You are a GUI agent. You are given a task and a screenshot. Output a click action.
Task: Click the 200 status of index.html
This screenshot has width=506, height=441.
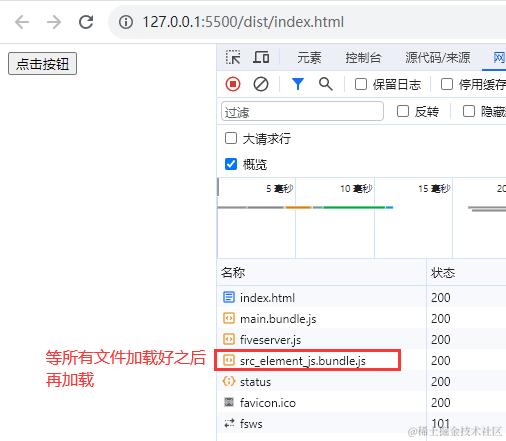tap(441, 297)
